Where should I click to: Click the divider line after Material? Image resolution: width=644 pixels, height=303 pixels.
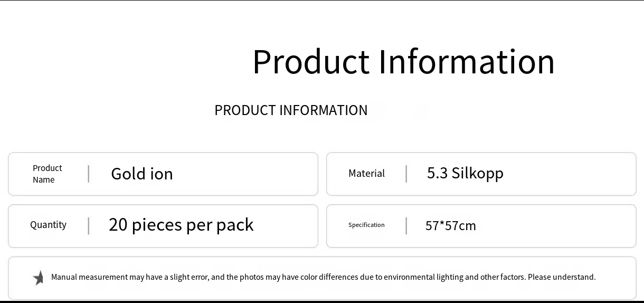click(406, 174)
